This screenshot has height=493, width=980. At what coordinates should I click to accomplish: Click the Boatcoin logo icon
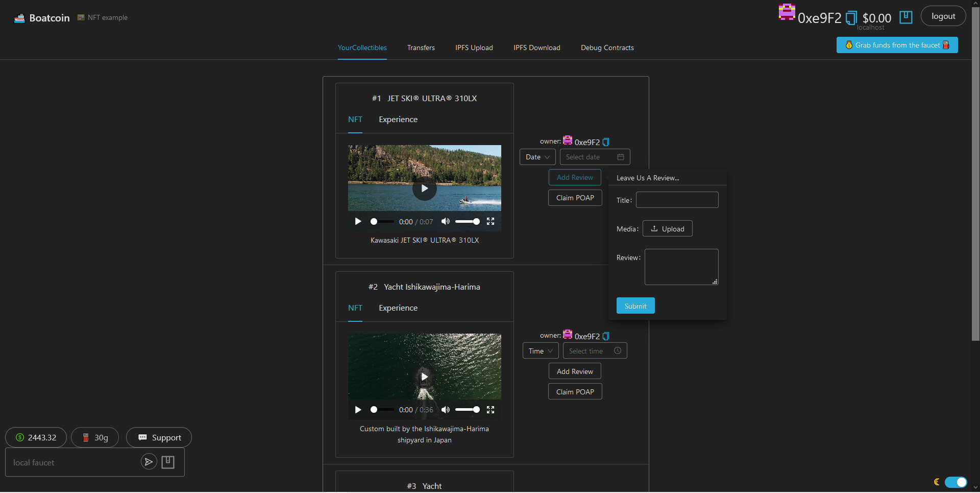point(19,18)
